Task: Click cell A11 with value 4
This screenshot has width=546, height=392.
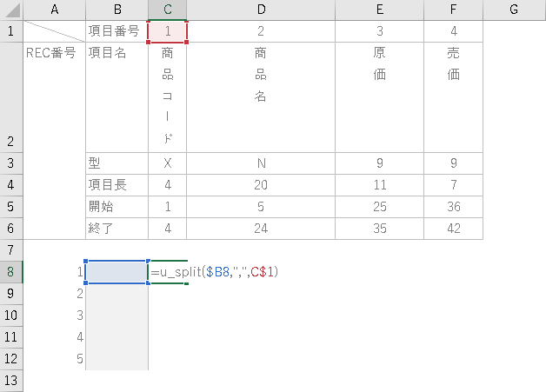Action: click(x=54, y=337)
